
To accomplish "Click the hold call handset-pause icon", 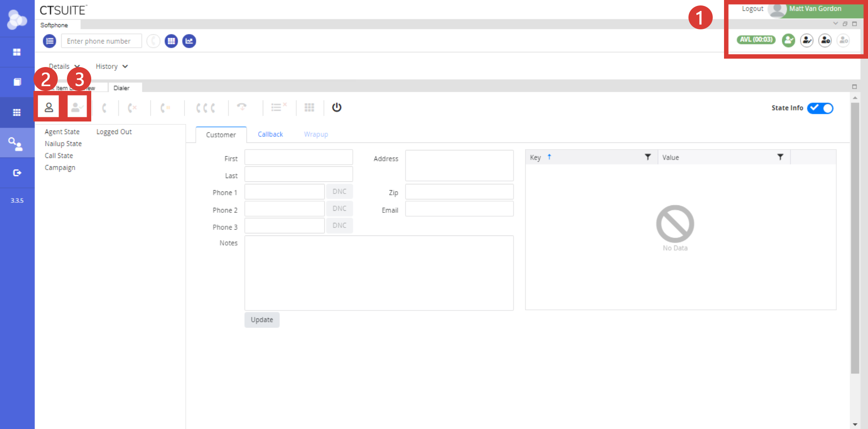I will pyautogui.click(x=165, y=108).
